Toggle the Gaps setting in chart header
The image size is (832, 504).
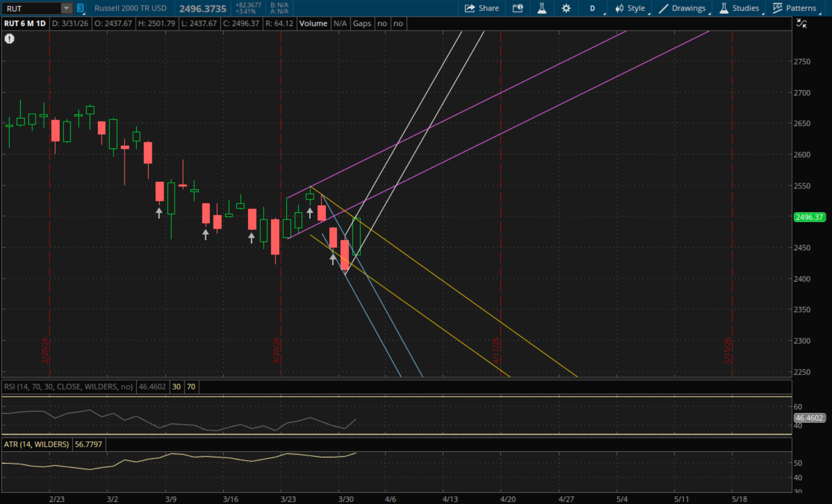click(x=361, y=23)
